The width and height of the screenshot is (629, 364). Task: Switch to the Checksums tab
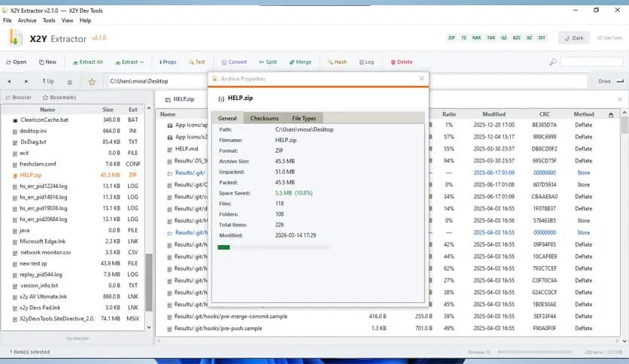tap(264, 118)
